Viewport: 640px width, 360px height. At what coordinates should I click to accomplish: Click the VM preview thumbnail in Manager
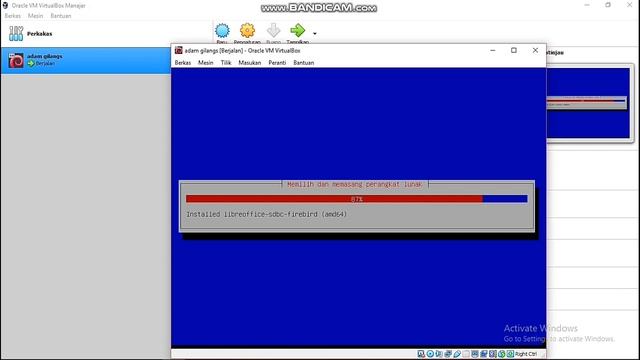(588, 103)
